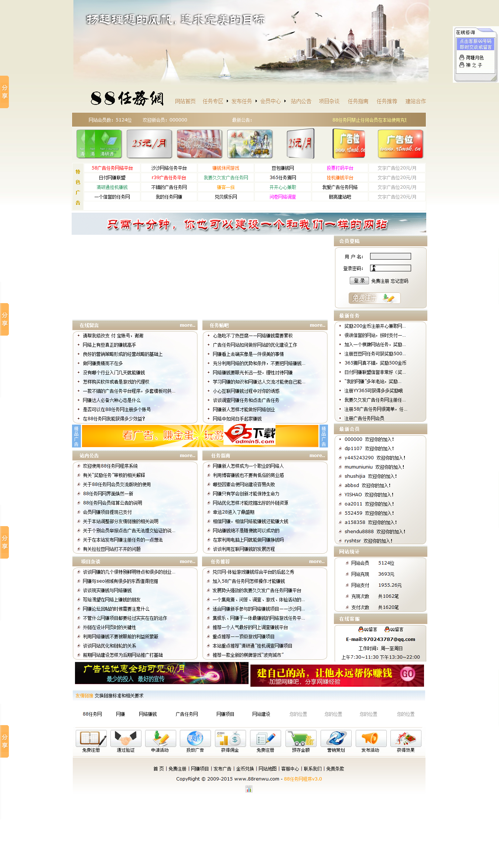Image resolution: width=499 pixels, height=868 pixels.
Task: Click the 点击客服QQ号码 chat box
Action: point(476,44)
